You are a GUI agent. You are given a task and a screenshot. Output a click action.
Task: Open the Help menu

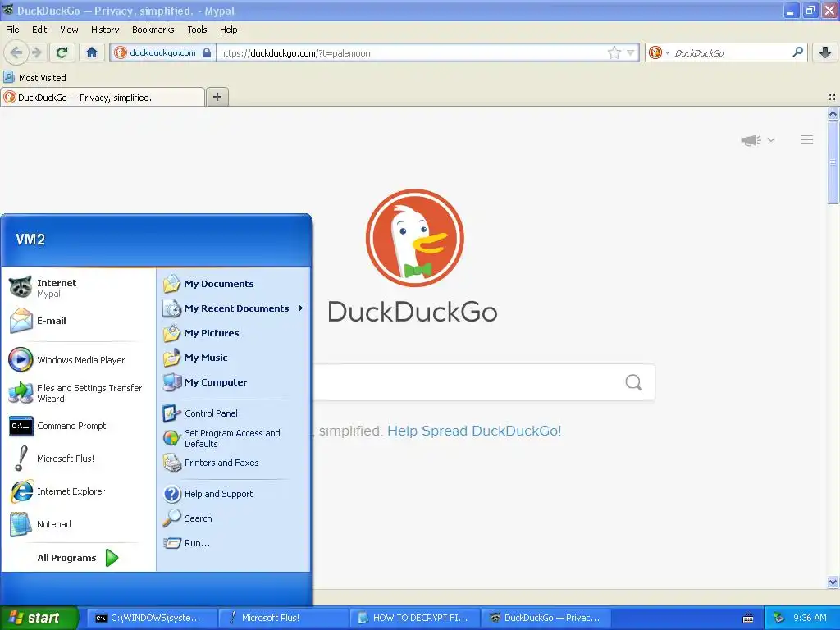228,30
